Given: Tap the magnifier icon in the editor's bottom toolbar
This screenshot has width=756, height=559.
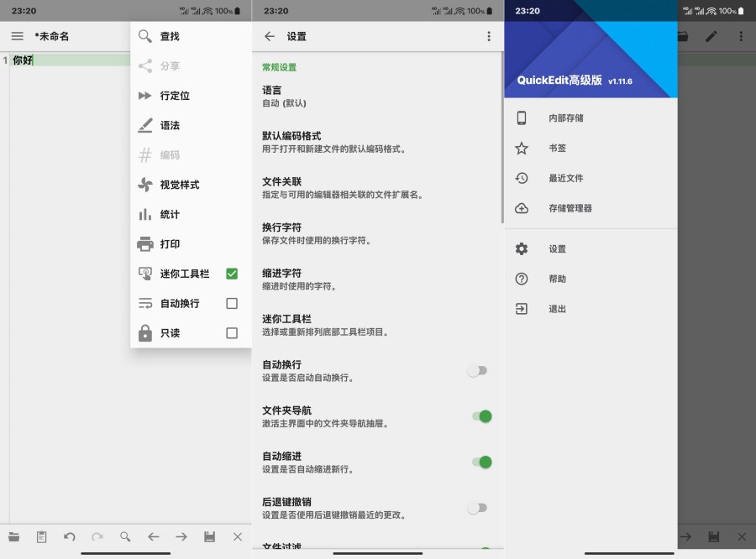Looking at the screenshot, I should click(125, 537).
